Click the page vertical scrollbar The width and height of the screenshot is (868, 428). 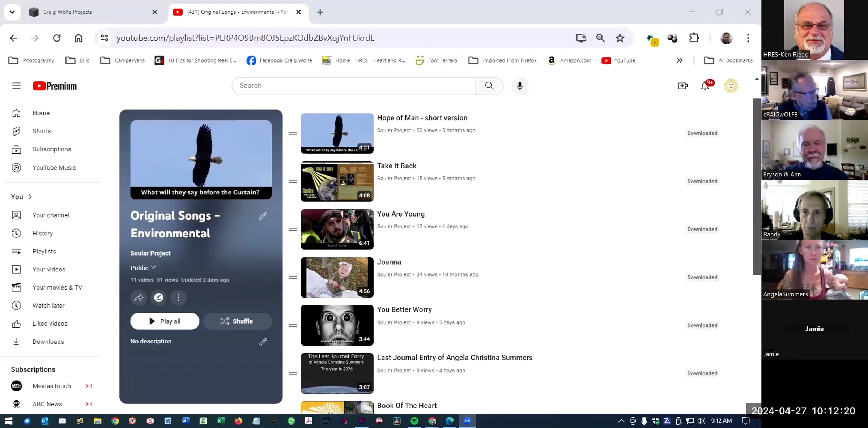pos(757,186)
